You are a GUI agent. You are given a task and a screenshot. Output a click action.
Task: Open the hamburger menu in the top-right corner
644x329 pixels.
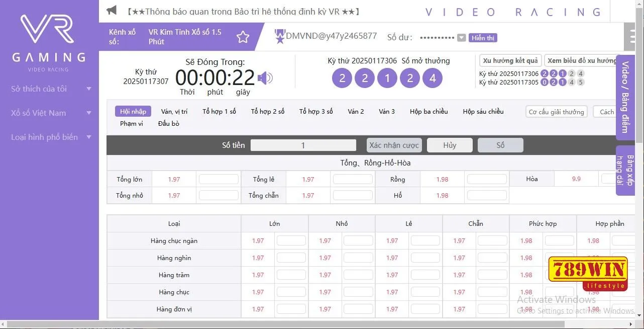[x=631, y=37]
